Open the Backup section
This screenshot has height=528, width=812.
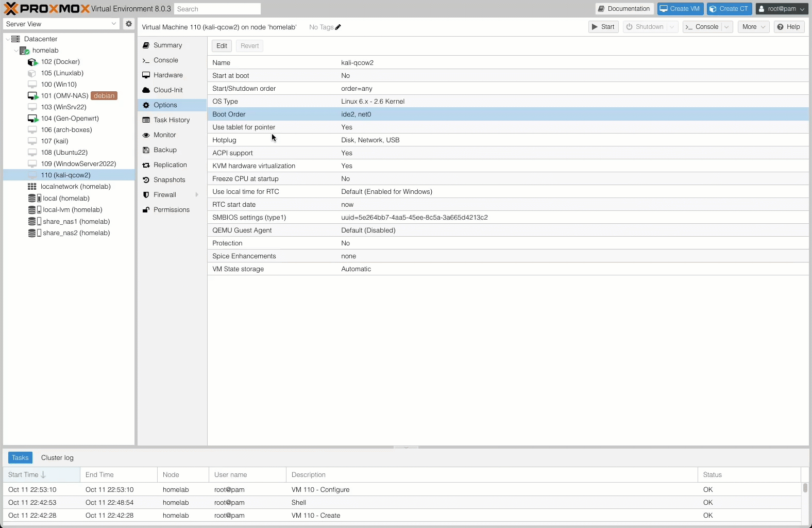coord(172,150)
